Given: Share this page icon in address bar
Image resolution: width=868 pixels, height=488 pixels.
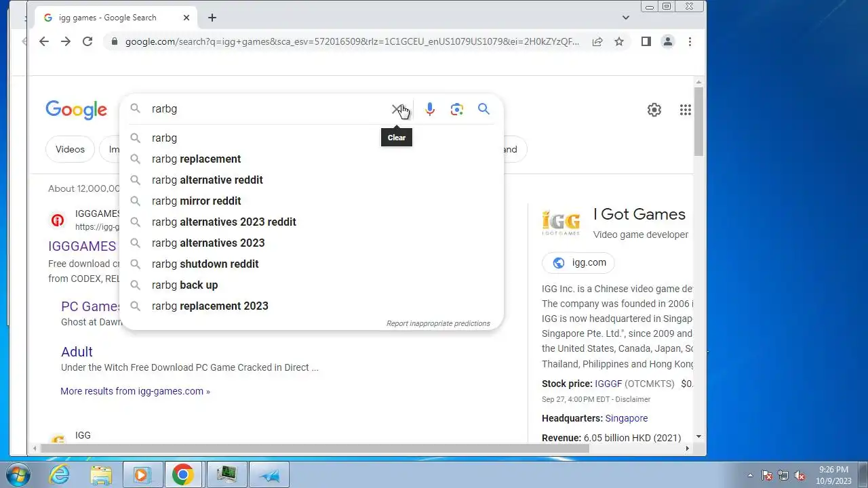Looking at the screenshot, I should pos(597,41).
